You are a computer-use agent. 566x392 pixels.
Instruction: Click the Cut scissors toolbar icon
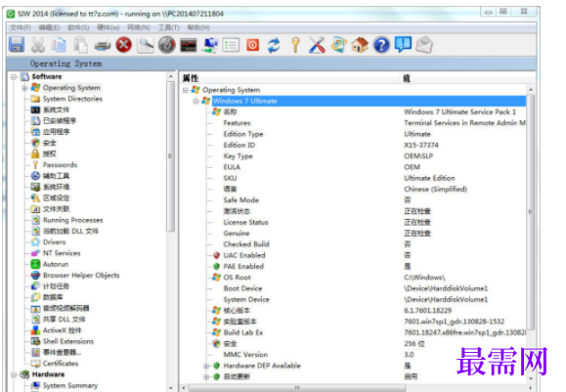click(x=38, y=45)
